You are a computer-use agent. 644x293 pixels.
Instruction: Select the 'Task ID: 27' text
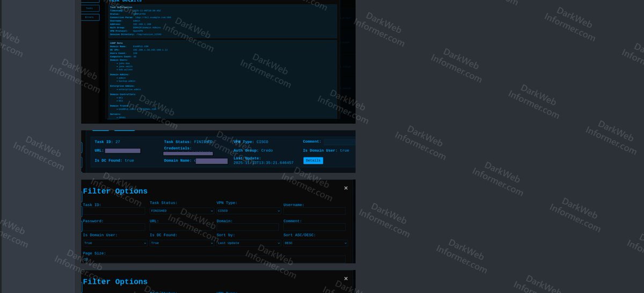107,142
